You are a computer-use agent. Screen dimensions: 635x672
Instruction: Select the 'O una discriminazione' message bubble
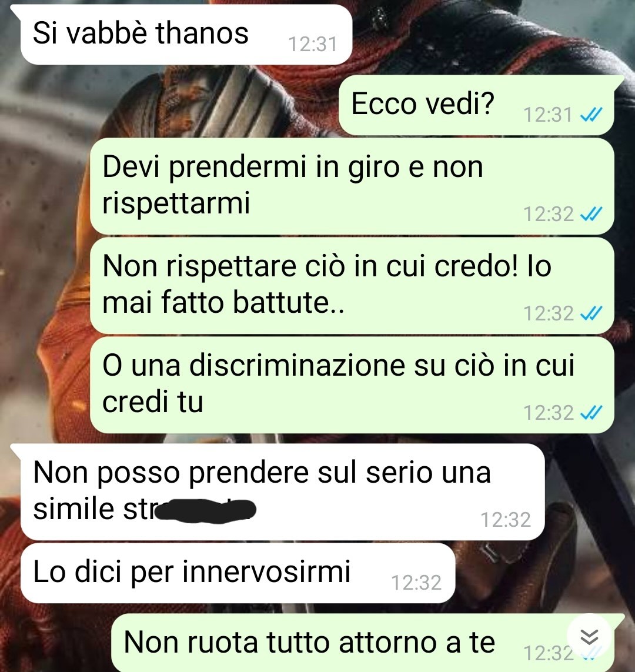[x=352, y=385]
